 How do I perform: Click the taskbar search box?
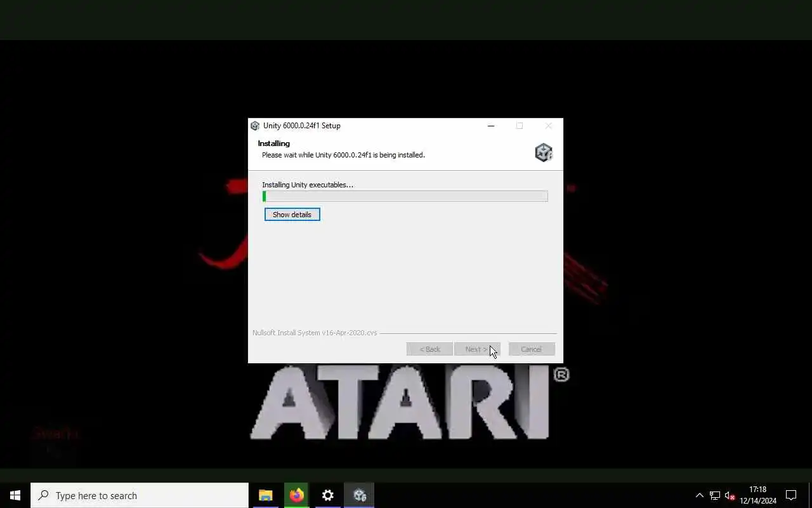tap(140, 495)
